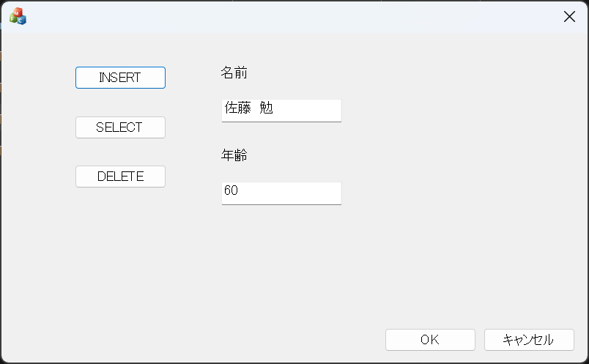The image size is (589, 364).
Task: Focus the 名前 name input field
Action: point(281,110)
